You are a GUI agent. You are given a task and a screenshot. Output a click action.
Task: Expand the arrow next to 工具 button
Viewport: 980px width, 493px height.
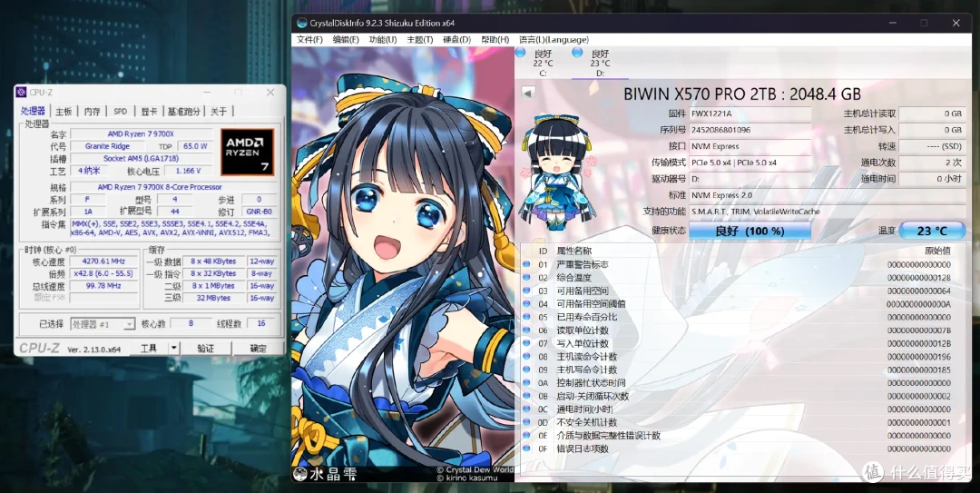(x=174, y=349)
